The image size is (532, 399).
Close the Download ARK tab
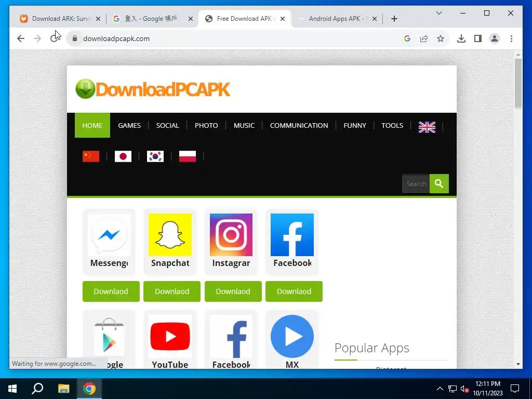pyautogui.click(x=98, y=19)
